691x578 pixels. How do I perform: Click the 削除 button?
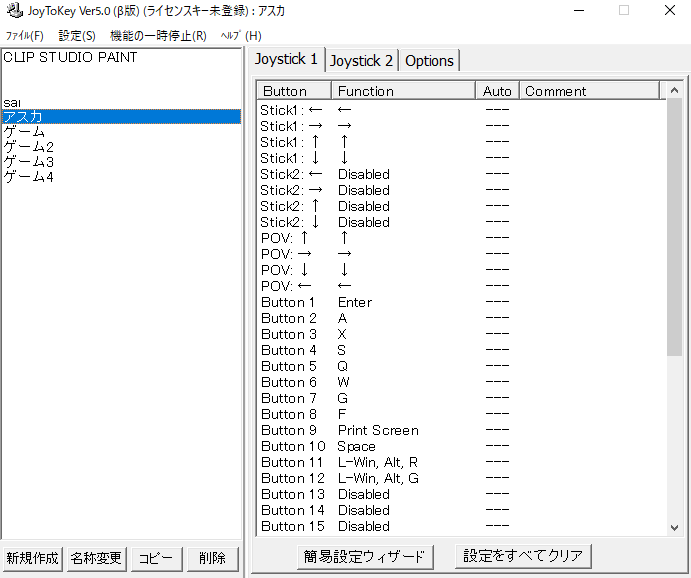[212, 558]
